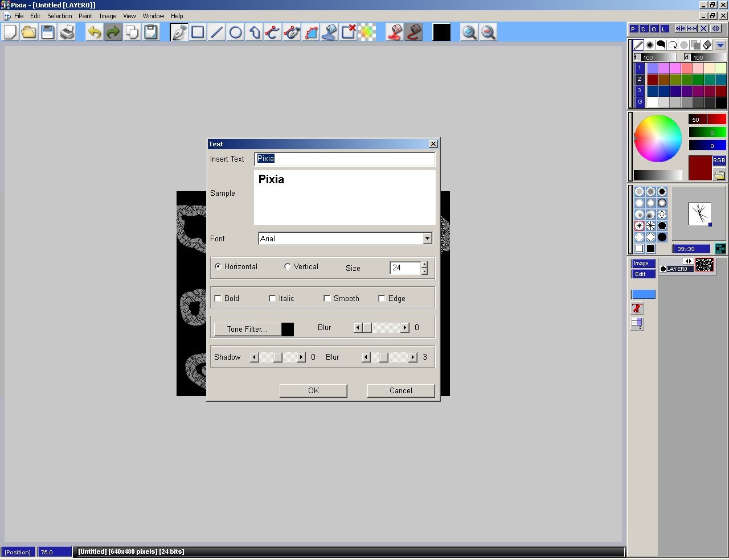Viewport: 729px width, 560px height.
Task: Open the Window menu
Action: coord(153,16)
